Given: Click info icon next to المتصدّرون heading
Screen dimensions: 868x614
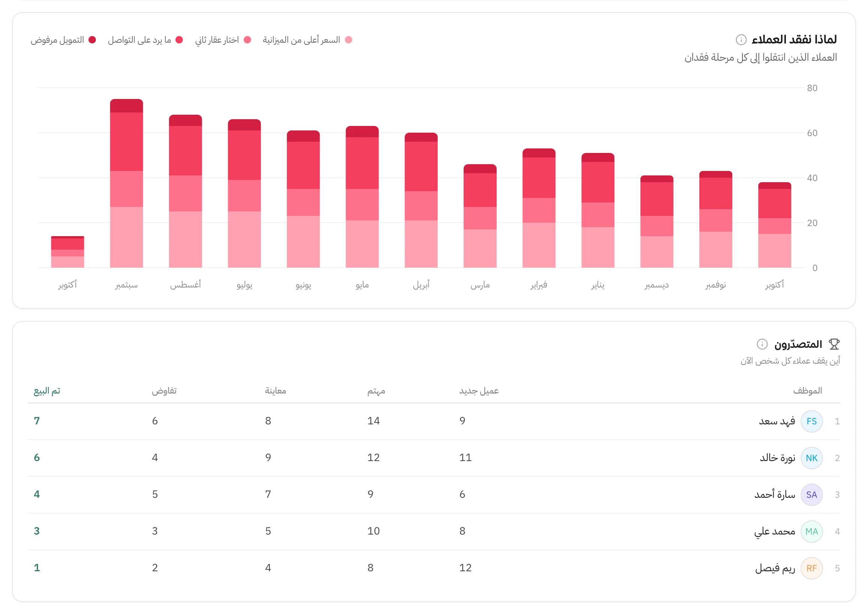Looking at the screenshot, I should [762, 344].
